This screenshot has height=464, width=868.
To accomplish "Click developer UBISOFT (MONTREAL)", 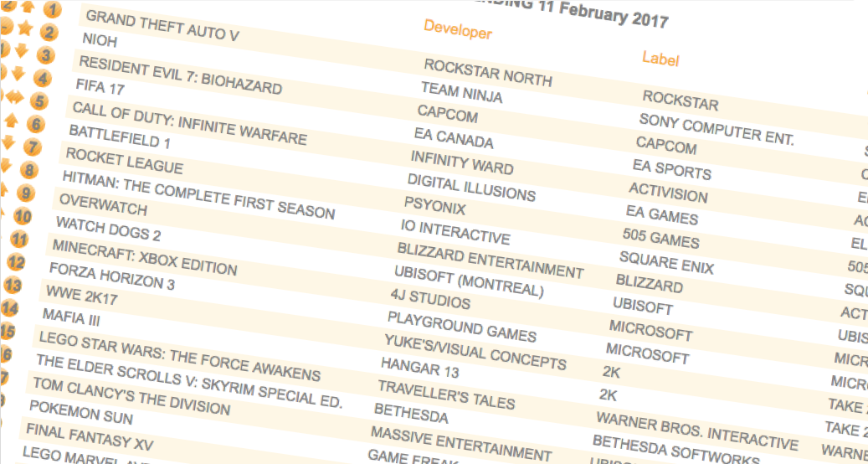I will tap(469, 281).
